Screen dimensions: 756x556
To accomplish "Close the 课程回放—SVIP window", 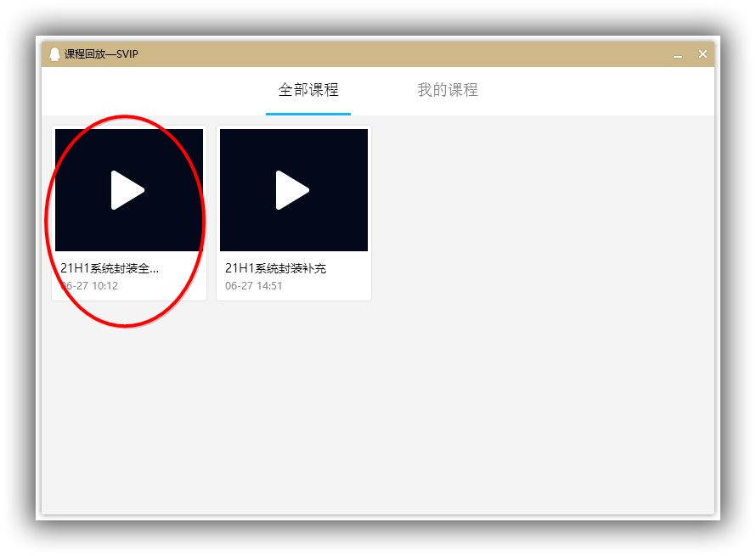I will point(702,54).
